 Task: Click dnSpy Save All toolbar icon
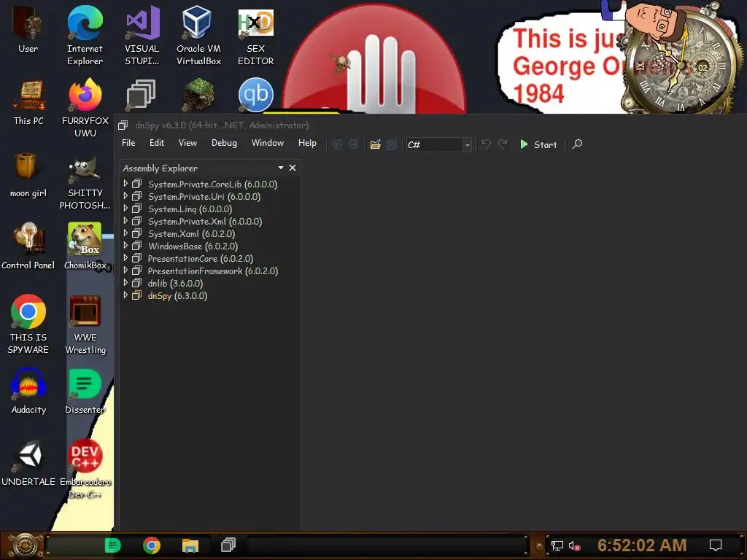click(392, 144)
